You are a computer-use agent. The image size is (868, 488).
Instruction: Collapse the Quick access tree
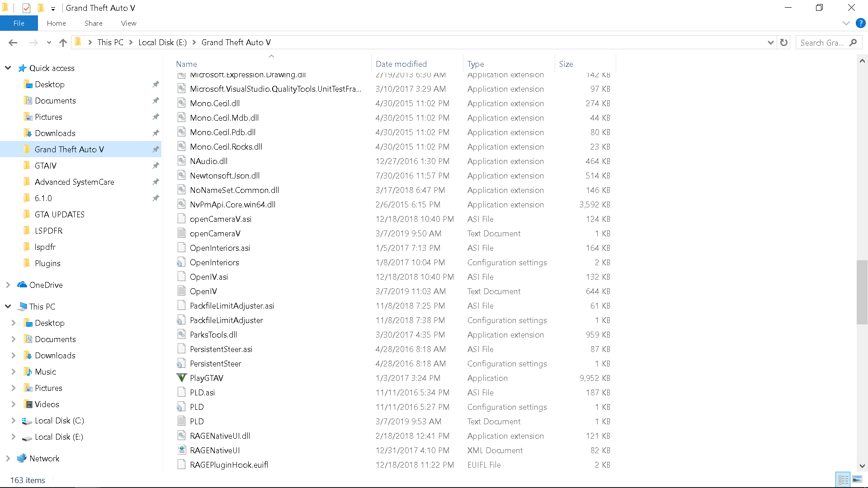tap(8, 68)
